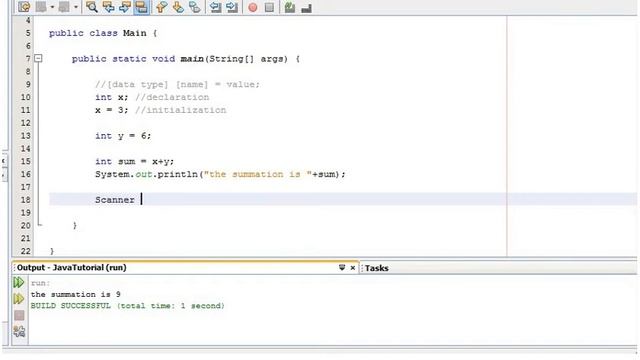640x360 pixels.
Task: Shift line right icon
Action: (232, 7)
